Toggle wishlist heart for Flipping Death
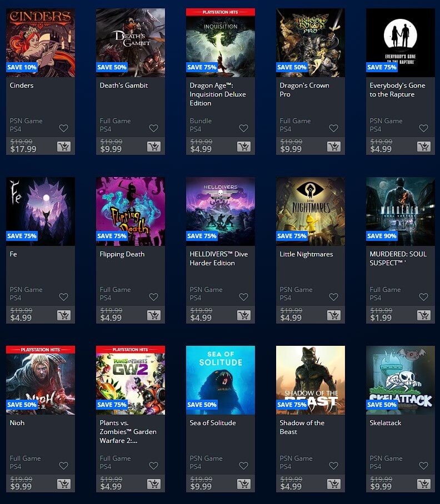The width and height of the screenshot is (440, 504). (x=154, y=297)
